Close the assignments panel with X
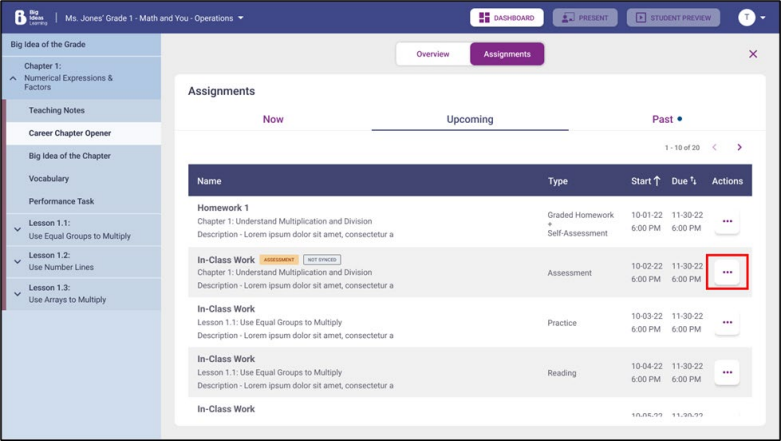Viewport: 781px width, 441px height. click(x=753, y=54)
